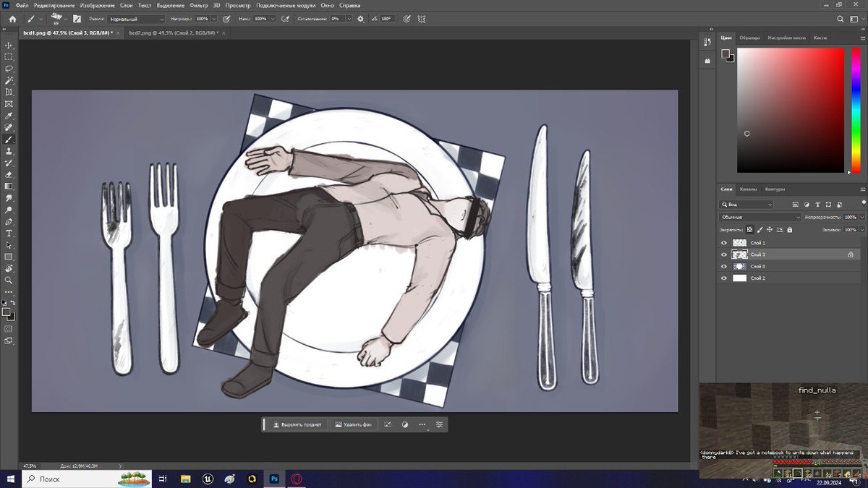Hide layer Слой 1 with eye icon

pos(724,243)
